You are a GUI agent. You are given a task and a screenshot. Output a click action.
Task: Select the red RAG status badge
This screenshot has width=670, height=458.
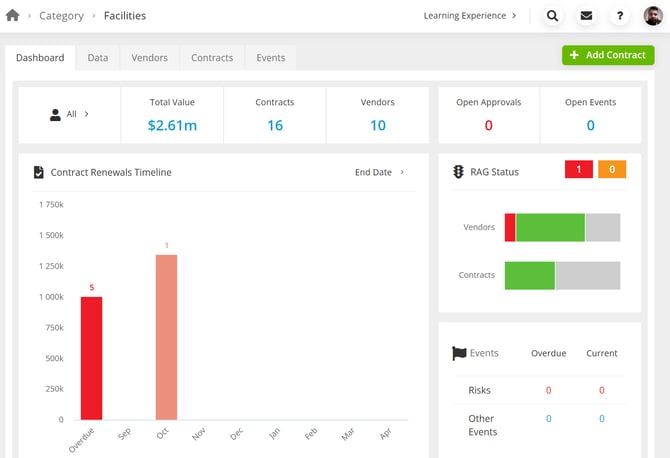point(579,169)
